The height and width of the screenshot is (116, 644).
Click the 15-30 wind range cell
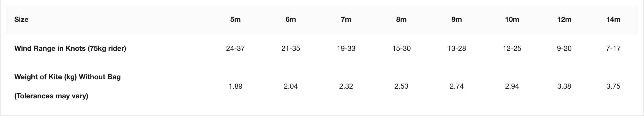(x=401, y=49)
